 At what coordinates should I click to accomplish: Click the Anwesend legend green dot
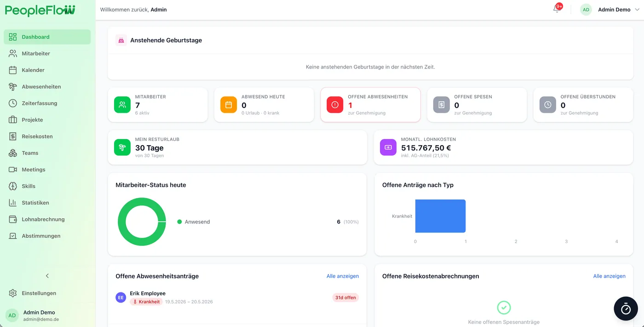point(179,222)
